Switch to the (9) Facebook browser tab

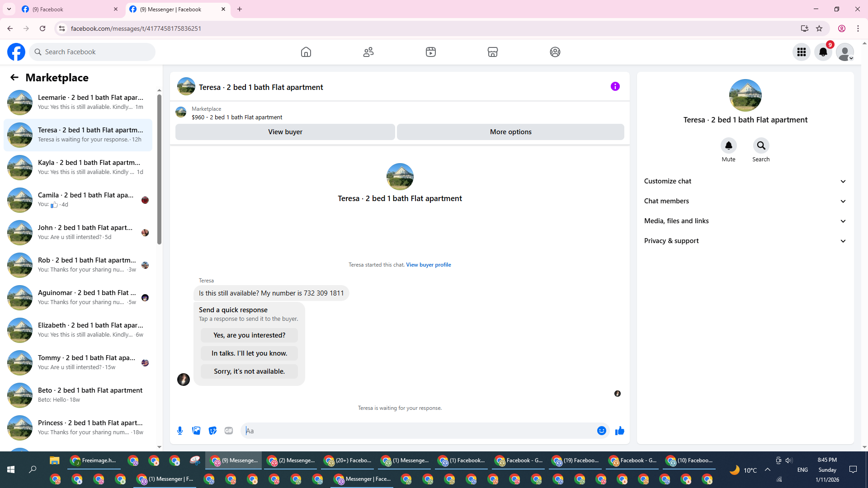click(70, 9)
